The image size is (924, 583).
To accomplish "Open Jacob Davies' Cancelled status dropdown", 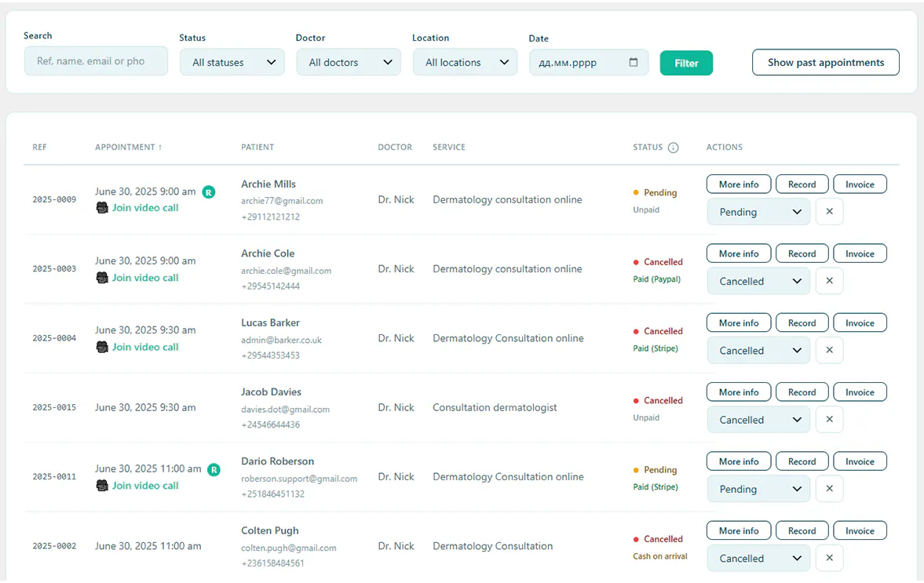I will 759,420.
